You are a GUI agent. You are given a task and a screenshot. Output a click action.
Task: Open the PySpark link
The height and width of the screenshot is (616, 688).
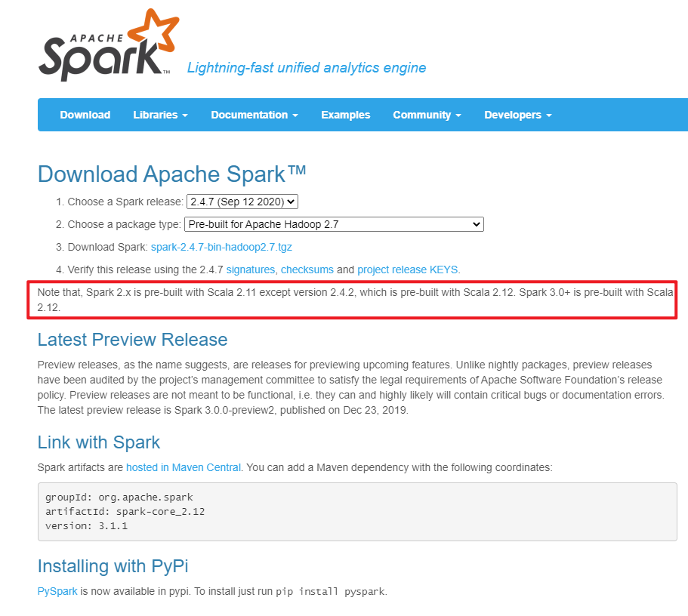57,591
